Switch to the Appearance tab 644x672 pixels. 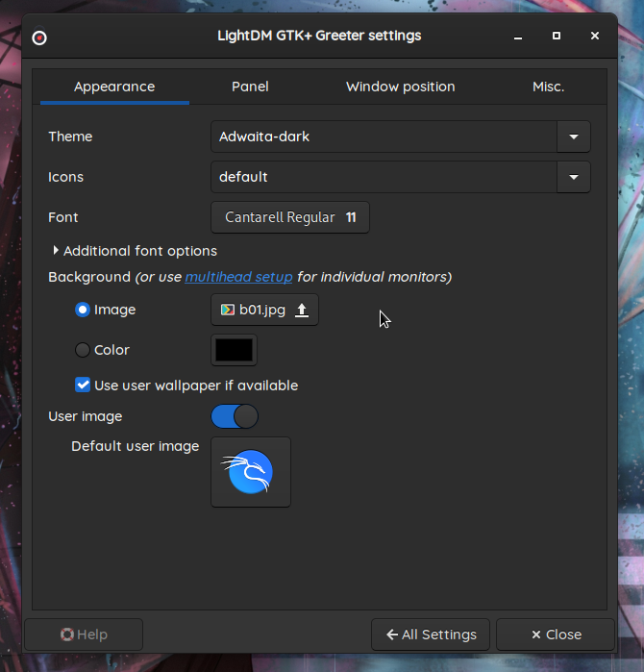pos(114,87)
